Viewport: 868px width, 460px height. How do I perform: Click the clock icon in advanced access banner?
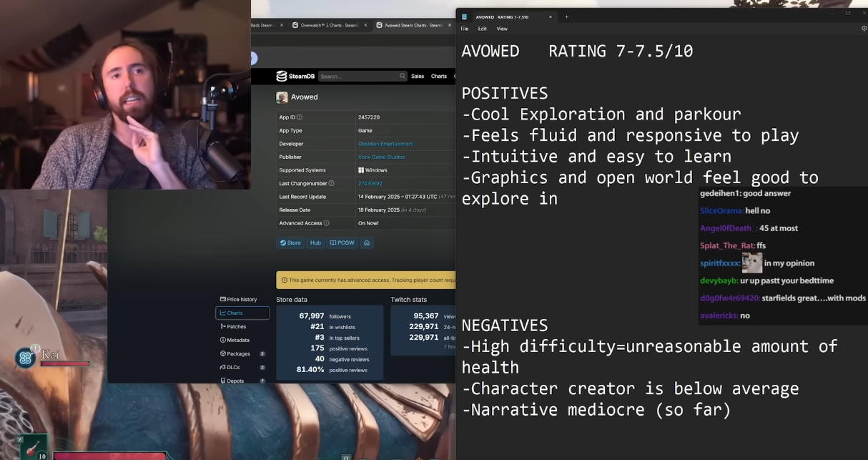coord(285,280)
